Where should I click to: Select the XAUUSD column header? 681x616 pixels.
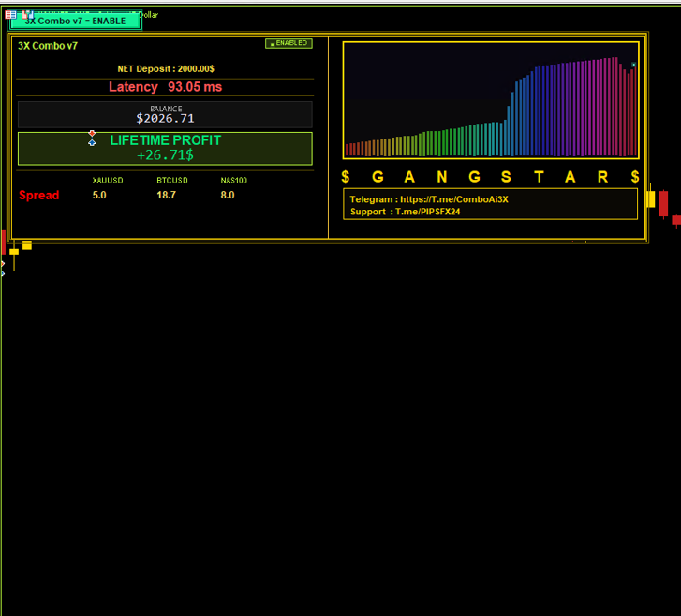[108, 180]
